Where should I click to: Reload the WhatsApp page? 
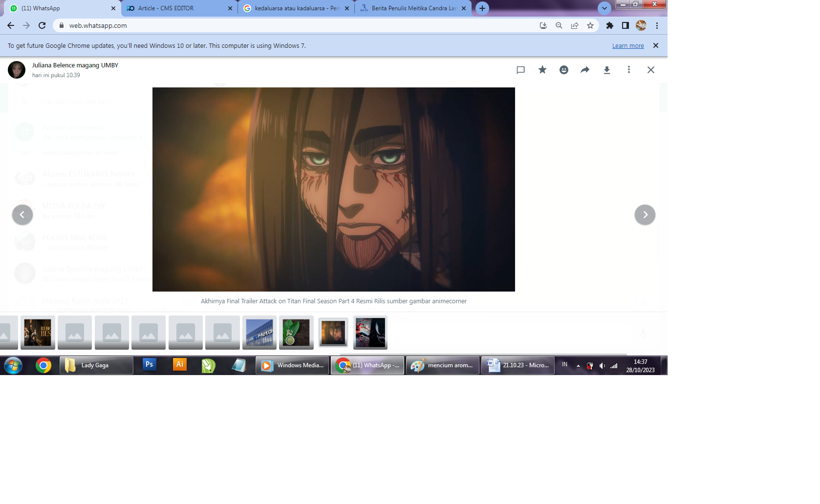(42, 25)
